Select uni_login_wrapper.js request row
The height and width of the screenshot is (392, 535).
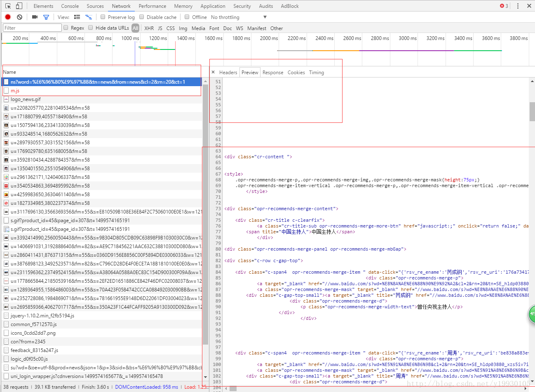(102, 376)
